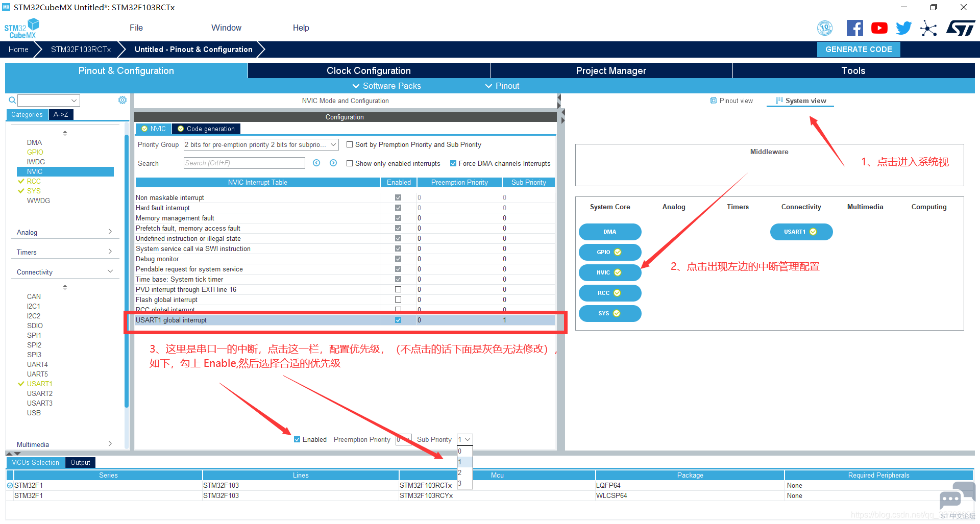The image size is (980, 524).
Task: Go to next search result arrow
Action: click(x=333, y=163)
